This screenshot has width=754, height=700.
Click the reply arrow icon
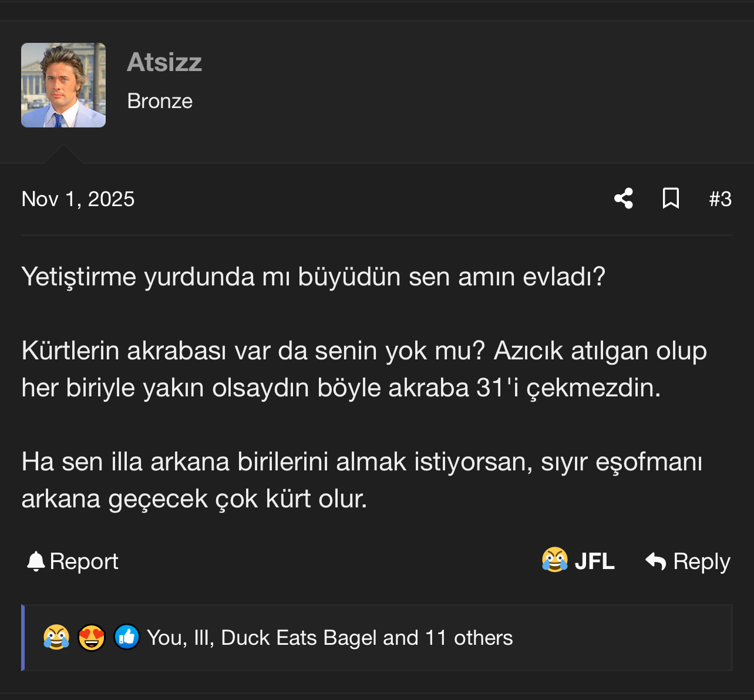tap(655, 561)
